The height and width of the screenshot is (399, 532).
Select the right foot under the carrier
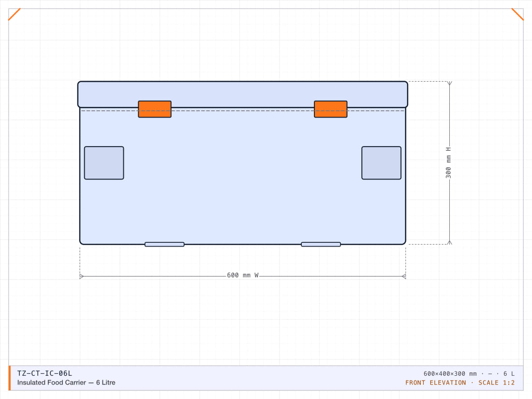321,244
